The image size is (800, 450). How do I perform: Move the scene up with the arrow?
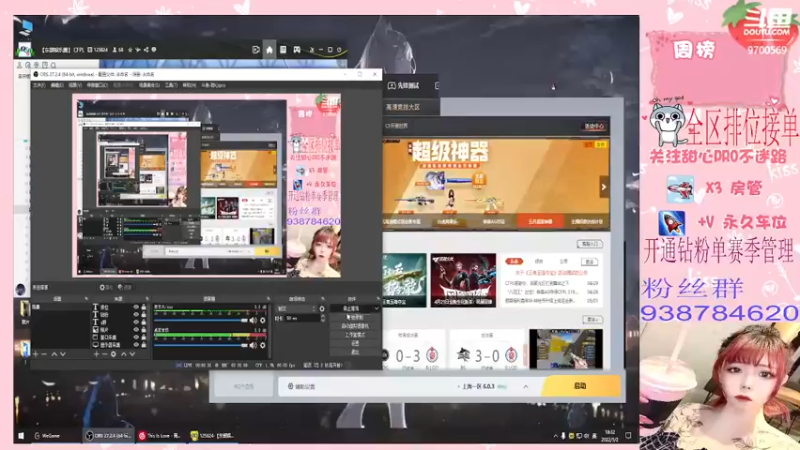click(54, 354)
